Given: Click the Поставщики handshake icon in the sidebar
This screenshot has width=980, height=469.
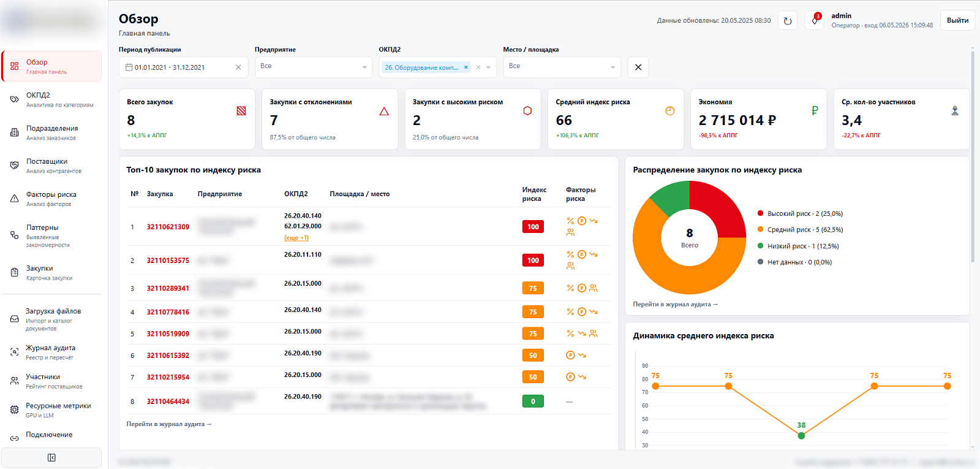Looking at the screenshot, I should [14, 166].
